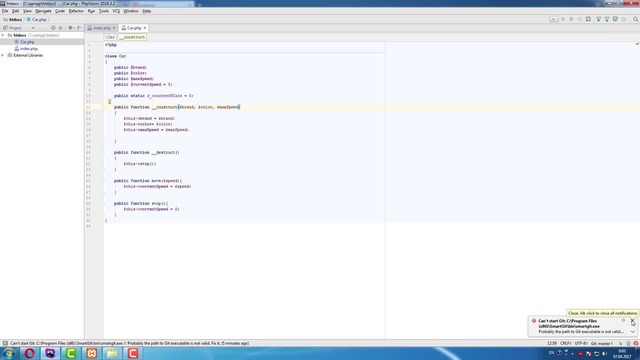640x360 pixels.
Task: Open Opera from the taskbar
Action: [x=29, y=353]
